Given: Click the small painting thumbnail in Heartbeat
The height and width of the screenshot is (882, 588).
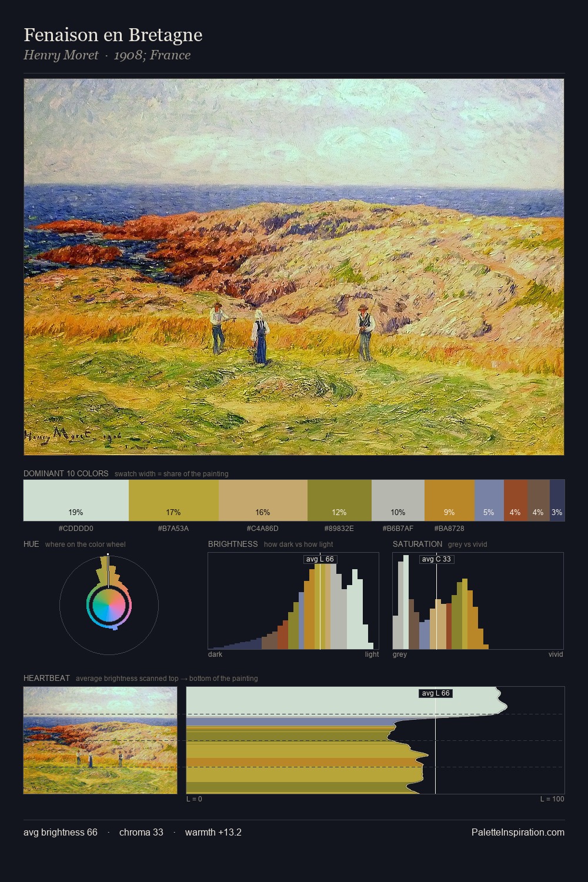Looking at the screenshot, I should [100, 740].
